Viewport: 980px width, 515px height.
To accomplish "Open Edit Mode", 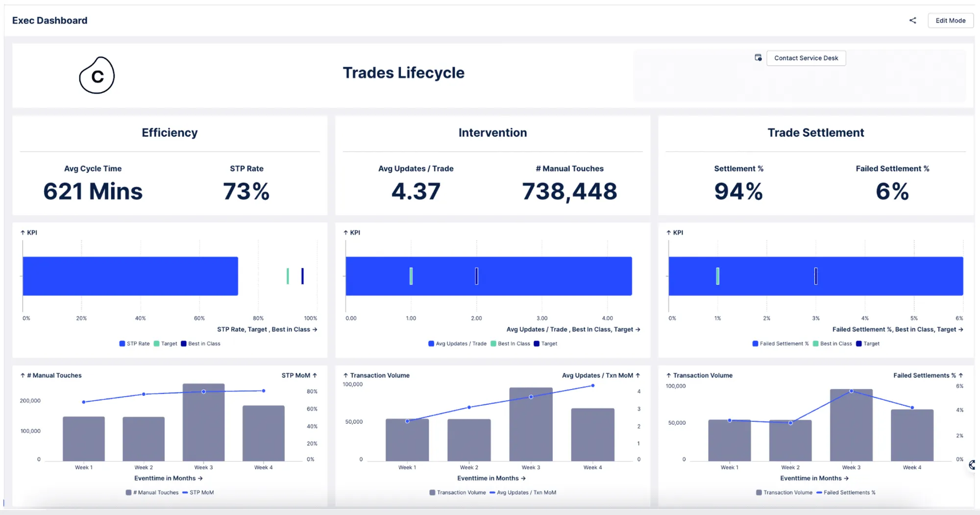I will (950, 21).
